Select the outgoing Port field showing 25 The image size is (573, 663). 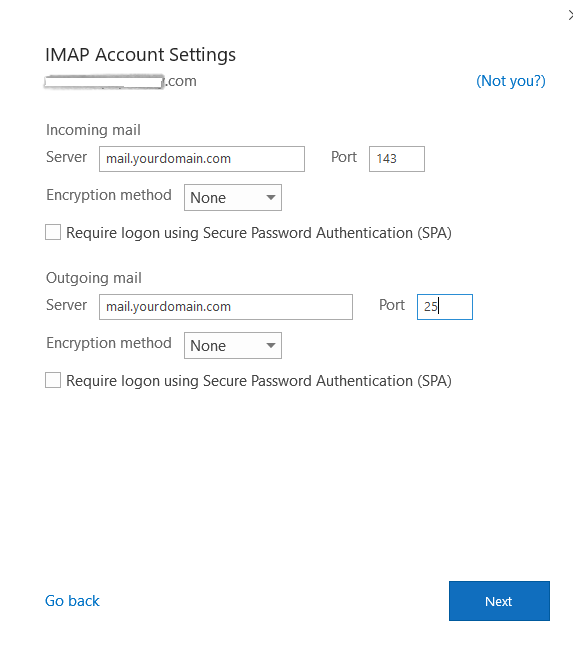point(445,307)
